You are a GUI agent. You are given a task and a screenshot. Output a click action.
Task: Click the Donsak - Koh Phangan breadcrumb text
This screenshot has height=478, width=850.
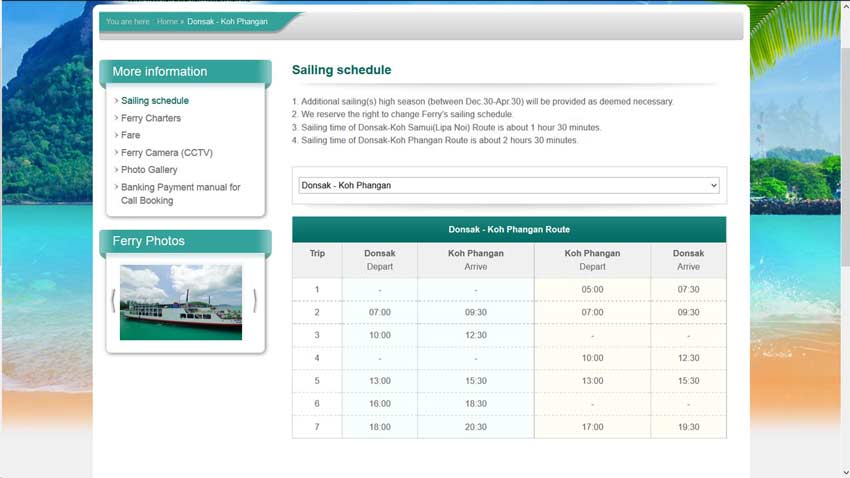227,21
